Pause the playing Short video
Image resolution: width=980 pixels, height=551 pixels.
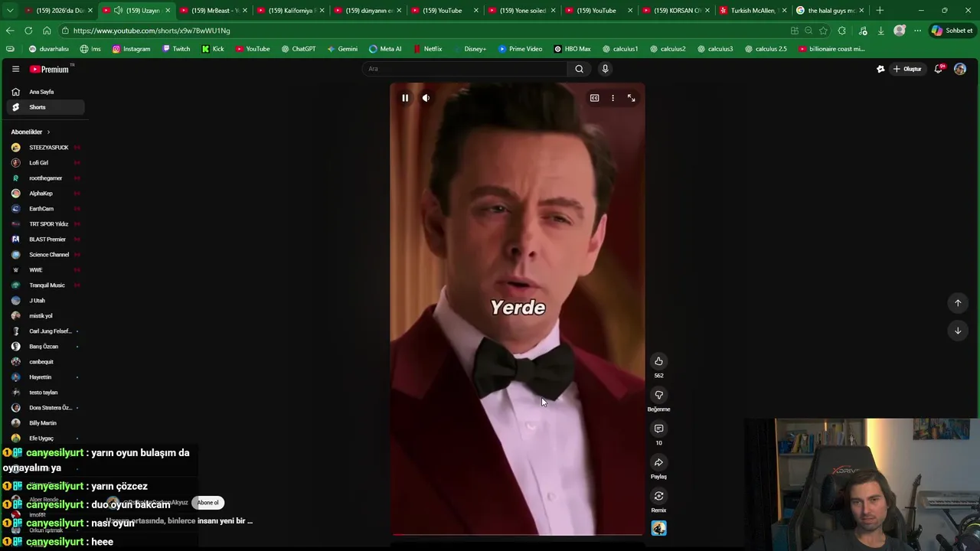[405, 98]
